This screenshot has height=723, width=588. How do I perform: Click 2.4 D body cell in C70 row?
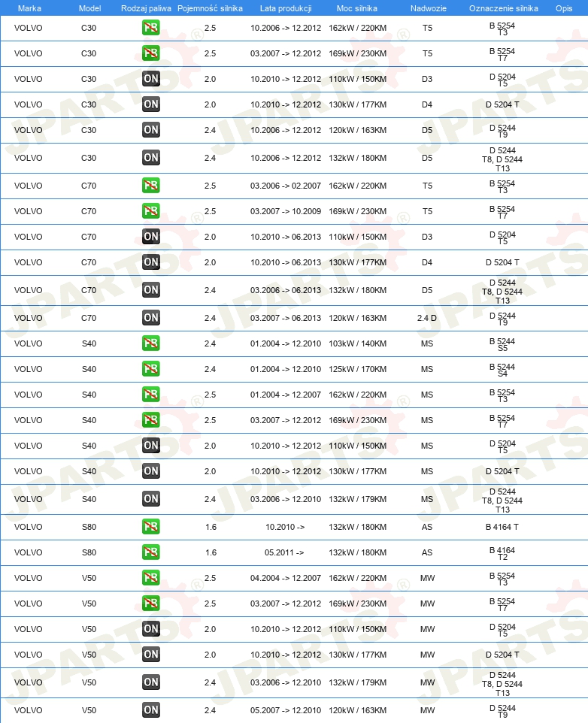coord(427,318)
